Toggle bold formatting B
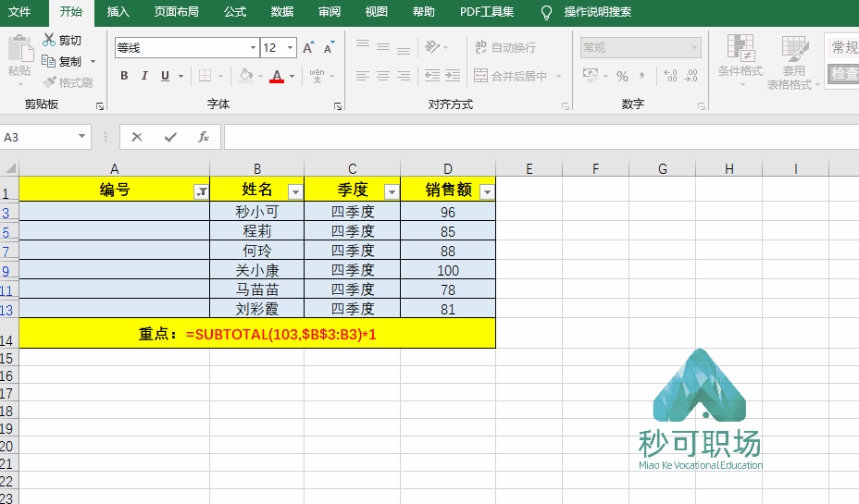This screenshot has height=504, width=859. click(x=124, y=76)
